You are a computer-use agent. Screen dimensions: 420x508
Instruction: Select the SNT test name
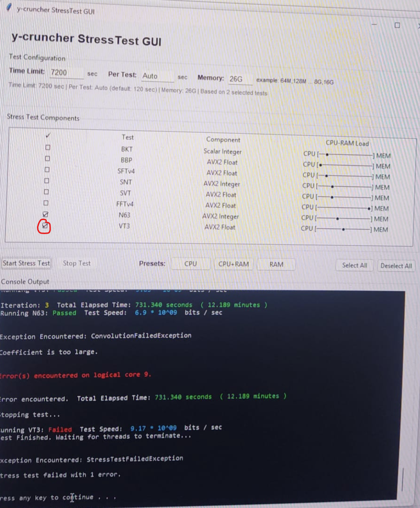pos(125,182)
